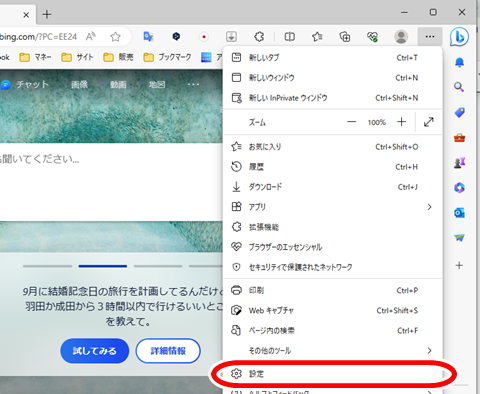The height and width of the screenshot is (394, 480).
Task: Click the Bing search input box
Action: (111, 182)
